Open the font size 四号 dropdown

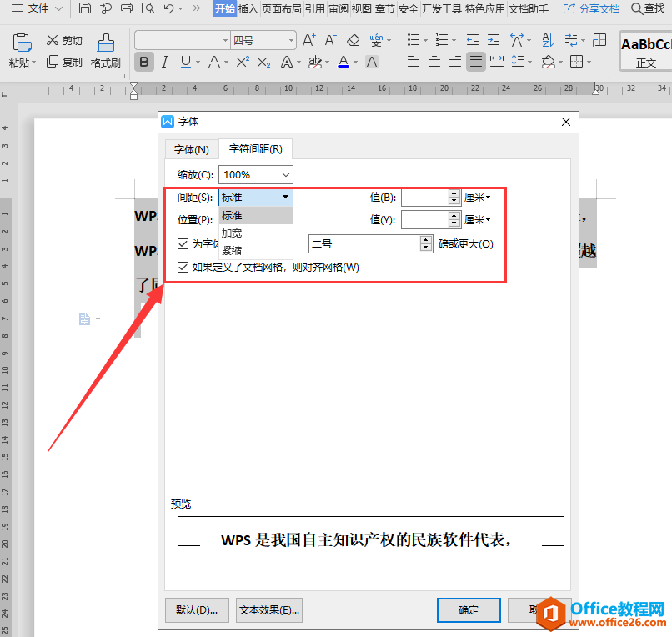(x=263, y=40)
